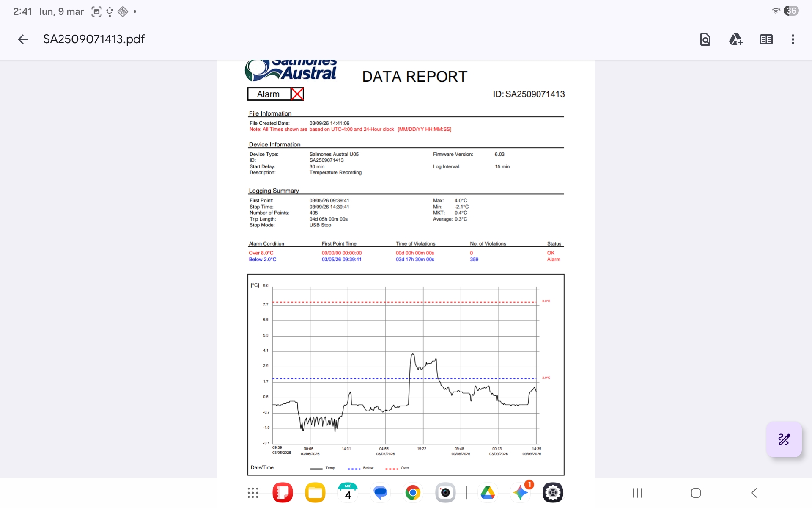Tap the SA2509071413.pdf file title
The width and height of the screenshot is (812, 508).
click(x=94, y=39)
